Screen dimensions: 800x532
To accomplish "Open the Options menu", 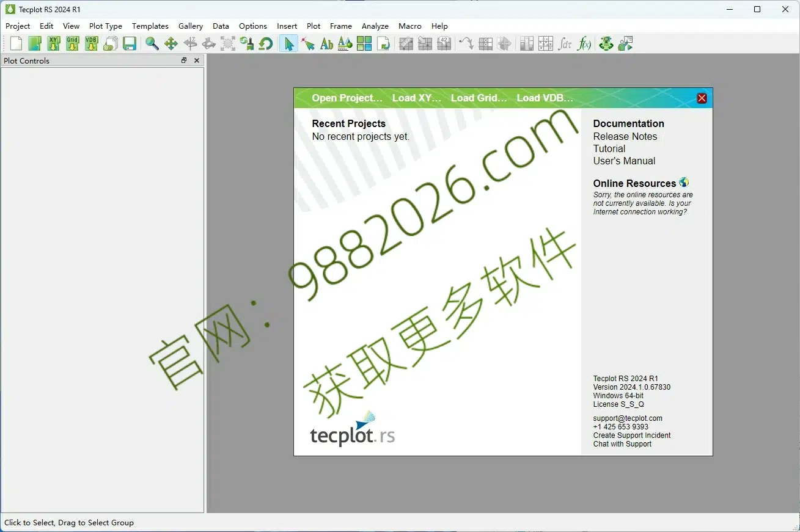I will pos(253,26).
